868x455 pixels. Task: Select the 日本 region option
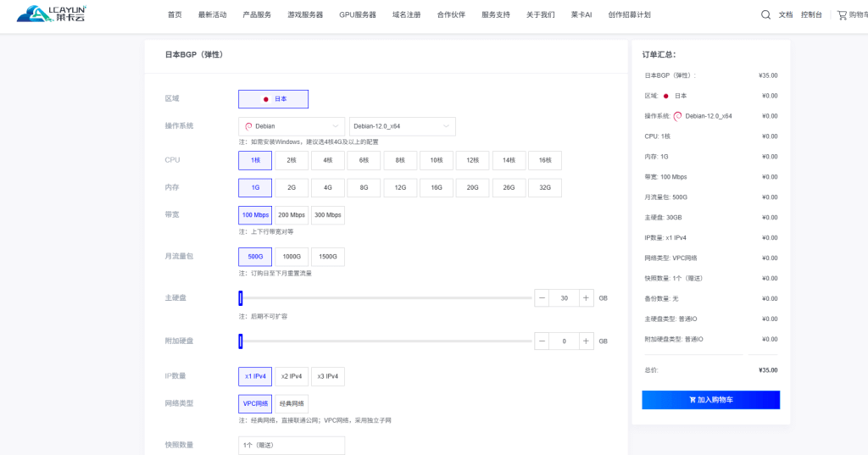click(x=274, y=99)
